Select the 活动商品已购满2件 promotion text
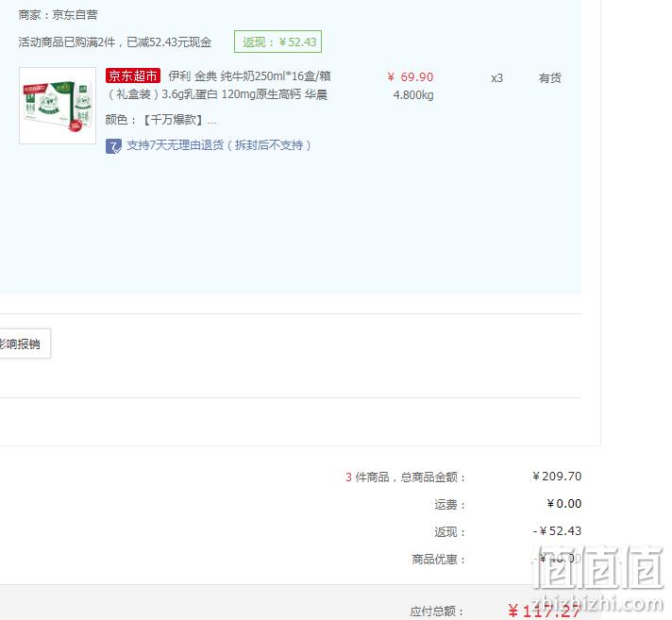Image resolution: width=672 pixels, height=620 pixels. (x=115, y=42)
